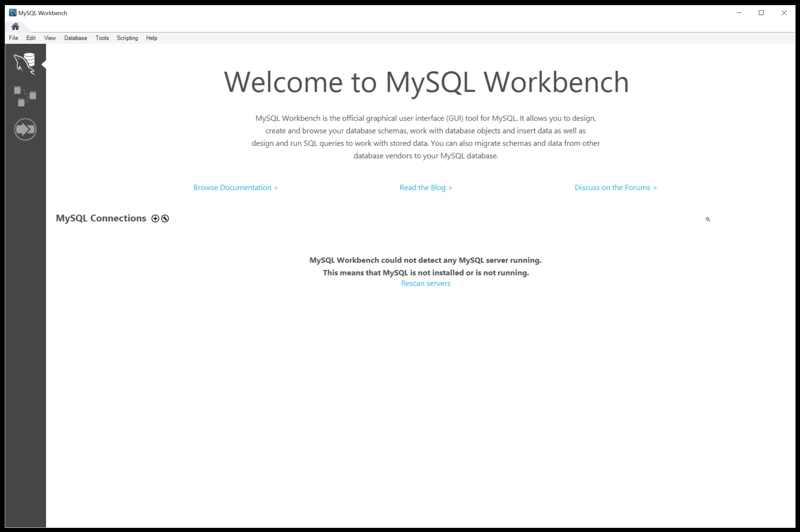800x532 pixels.
Task: Open the Tools menu
Action: click(102, 38)
